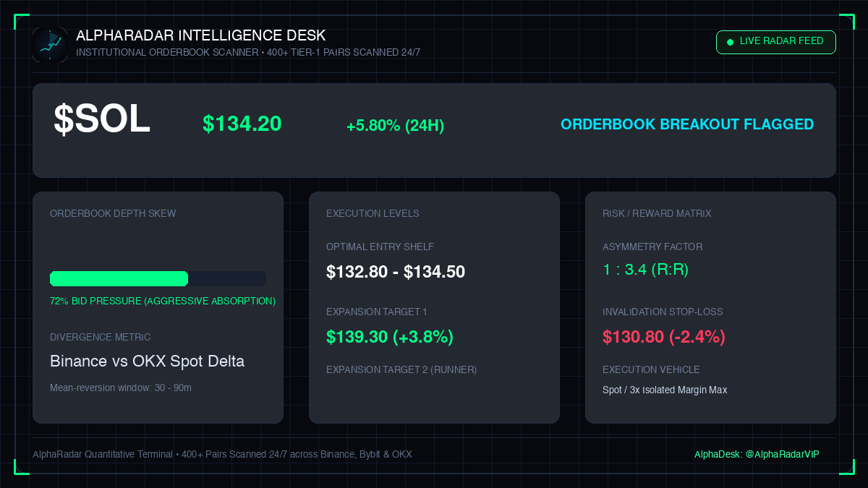Click the bid pressure progress bar

pos(158,278)
